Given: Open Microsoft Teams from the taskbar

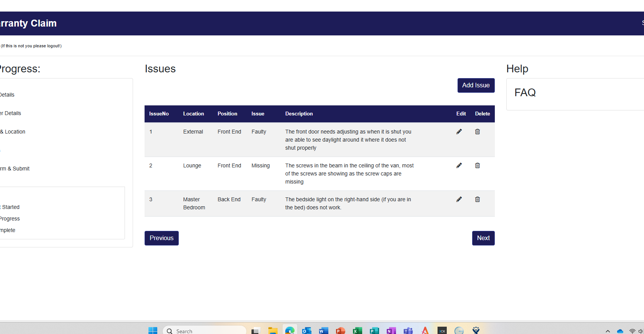Looking at the screenshot, I should pos(408,331).
